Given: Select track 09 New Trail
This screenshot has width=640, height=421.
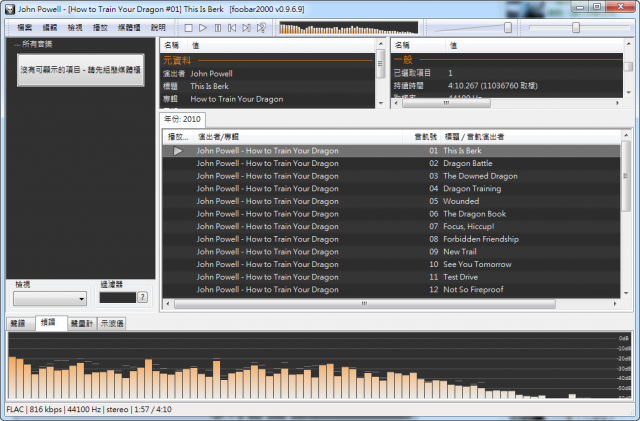Looking at the screenshot, I should pos(391,252).
